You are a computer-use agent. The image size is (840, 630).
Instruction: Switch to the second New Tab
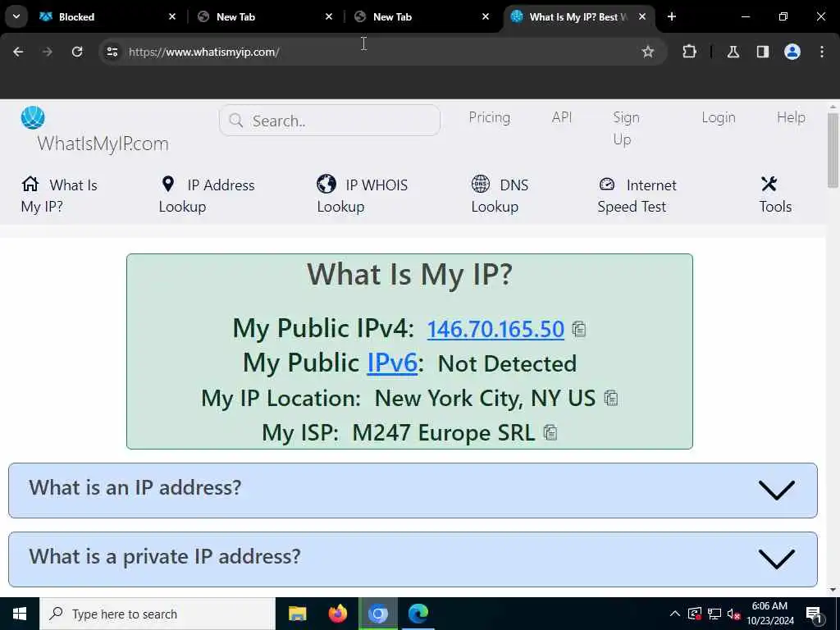pyautogui.click(x=422, y=16)
